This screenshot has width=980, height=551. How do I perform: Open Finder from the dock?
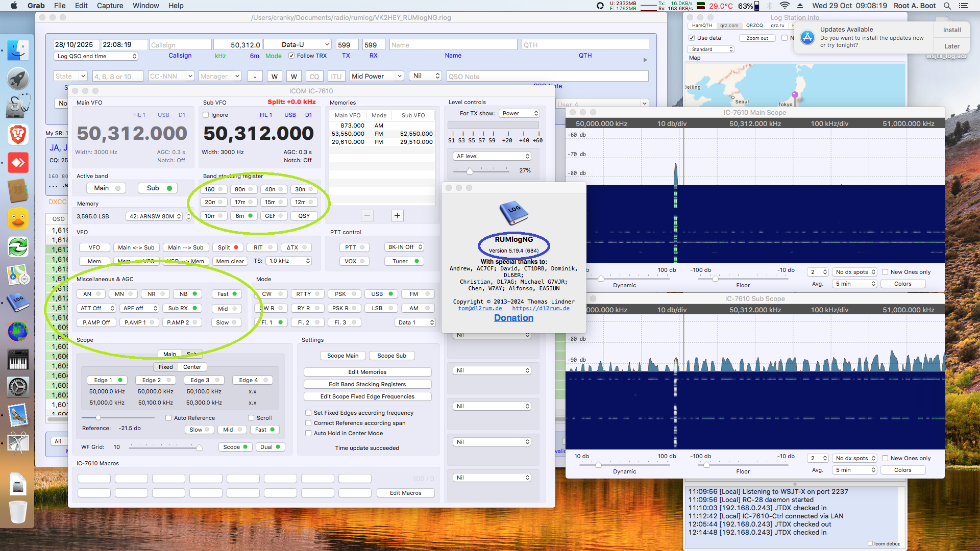point(18,51)
